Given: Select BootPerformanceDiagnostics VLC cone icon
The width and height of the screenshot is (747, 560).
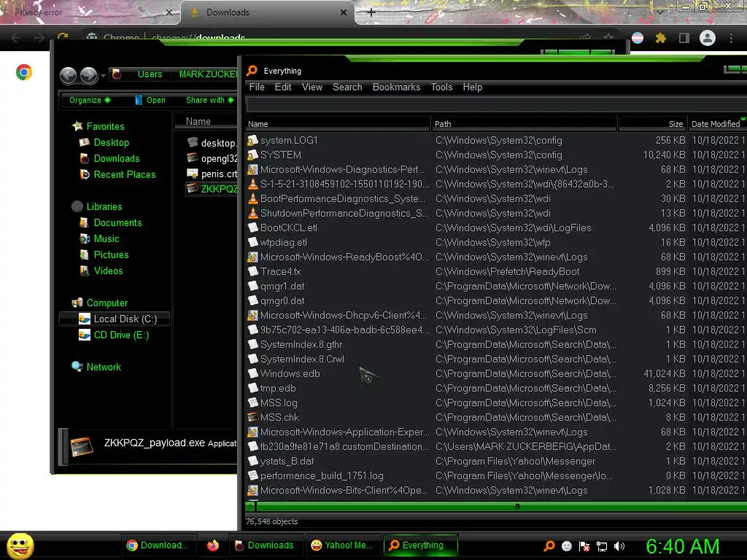Looking at the screenshot, I should pyautogui.click(x=252, y=198).
